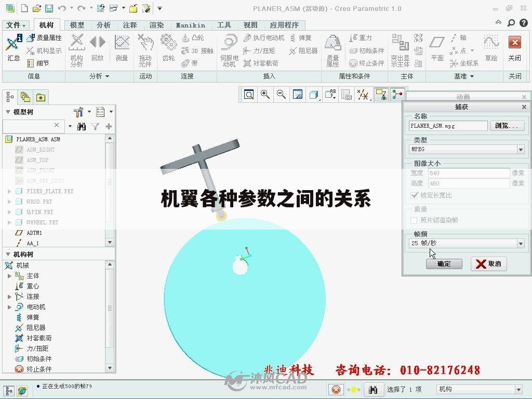
Task: Open the 机构 filter dropdown in status bar
Action: 518,390
